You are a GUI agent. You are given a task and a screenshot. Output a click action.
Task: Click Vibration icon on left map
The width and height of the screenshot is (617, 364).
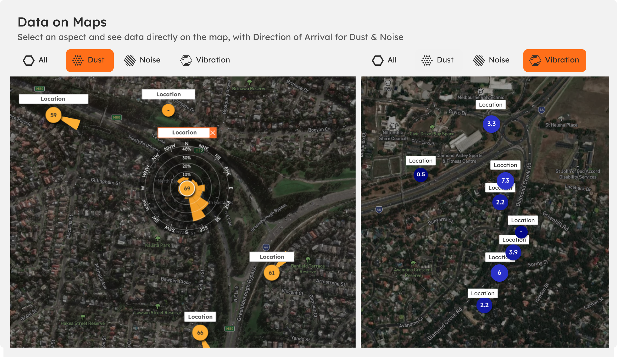[186, 60]
